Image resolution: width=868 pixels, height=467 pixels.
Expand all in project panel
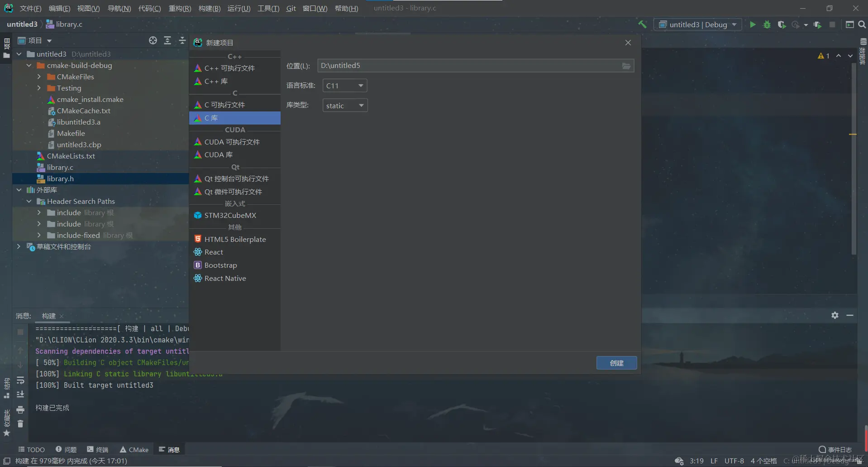coord(167,40)
